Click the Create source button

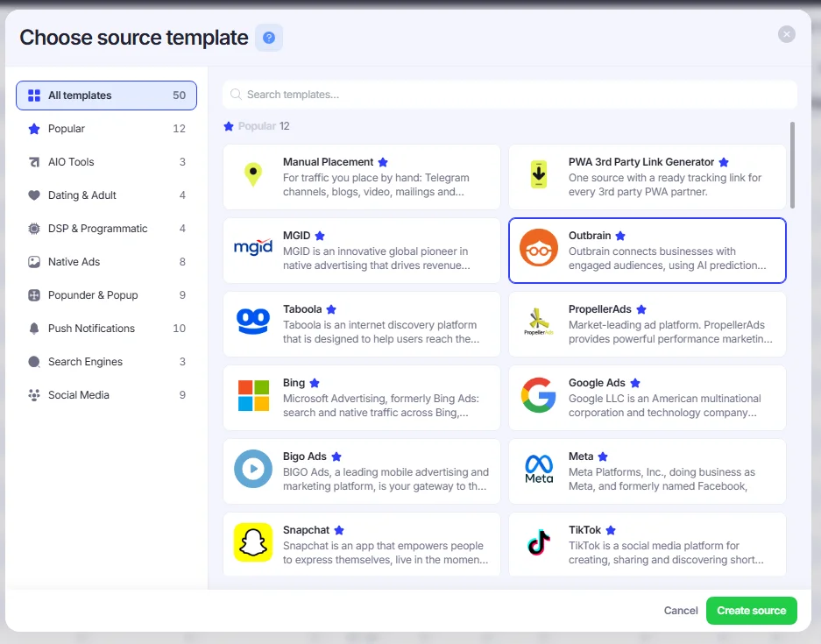tap(752, 611)
